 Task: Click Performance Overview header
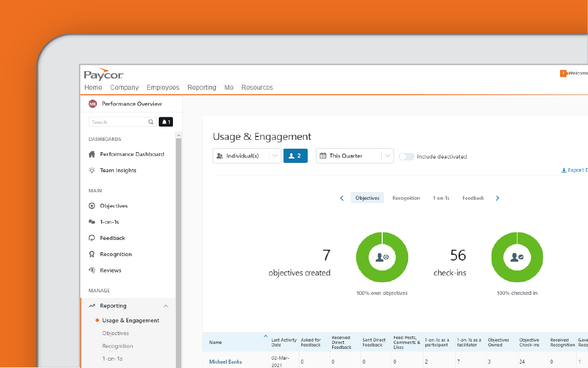click(132, 104)
